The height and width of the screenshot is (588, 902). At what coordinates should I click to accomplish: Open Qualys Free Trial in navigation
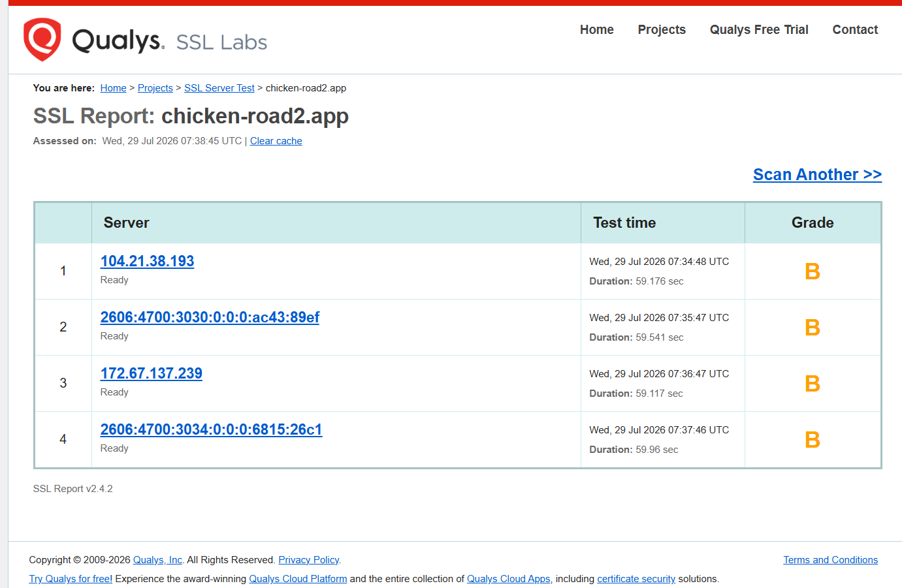point(759,29)
